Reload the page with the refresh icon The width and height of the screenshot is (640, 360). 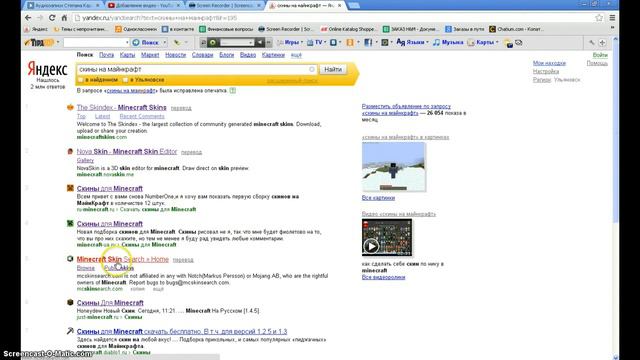[x=52, y=18]
